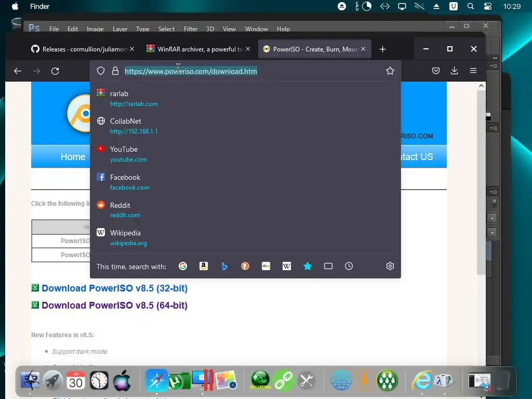Search this time with Bing

224,266
